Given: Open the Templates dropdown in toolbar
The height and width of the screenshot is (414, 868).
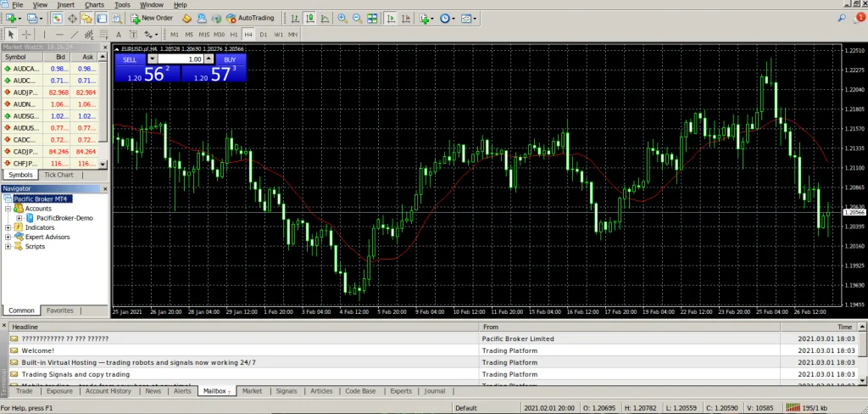Looking at the screenshot, I should (x=468, y=19).
